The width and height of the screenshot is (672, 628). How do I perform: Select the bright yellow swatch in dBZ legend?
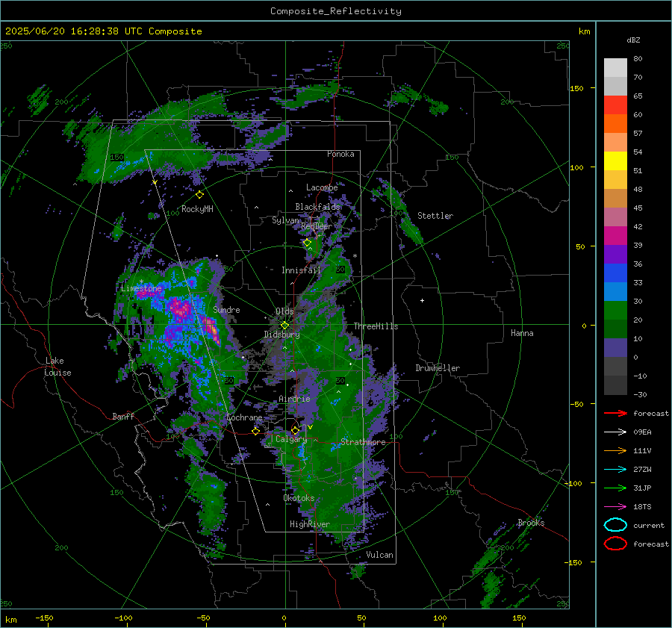(x=615, y=161)
